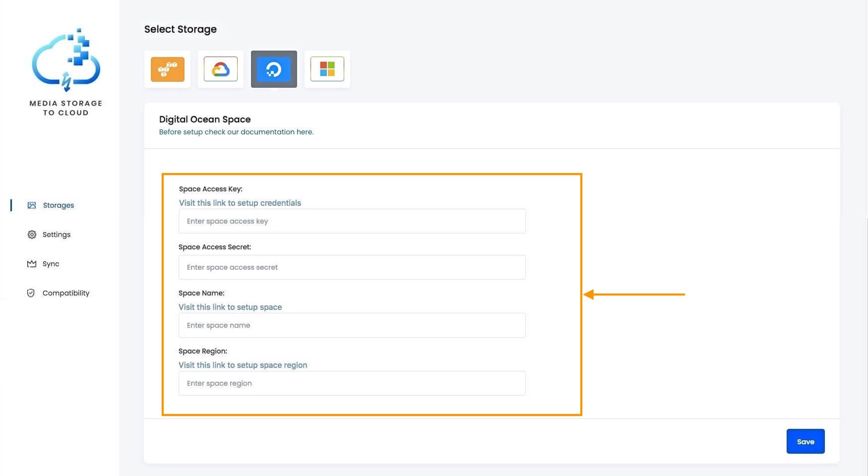Click the Enter space name field

pyautogui.click(x=352, y=325)
